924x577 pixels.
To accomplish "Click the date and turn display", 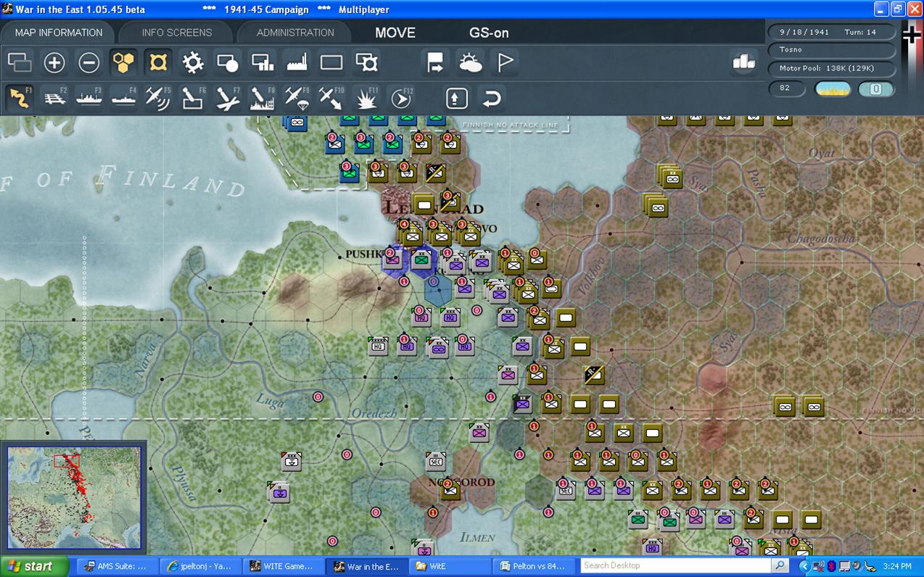I will coord(831,33).
